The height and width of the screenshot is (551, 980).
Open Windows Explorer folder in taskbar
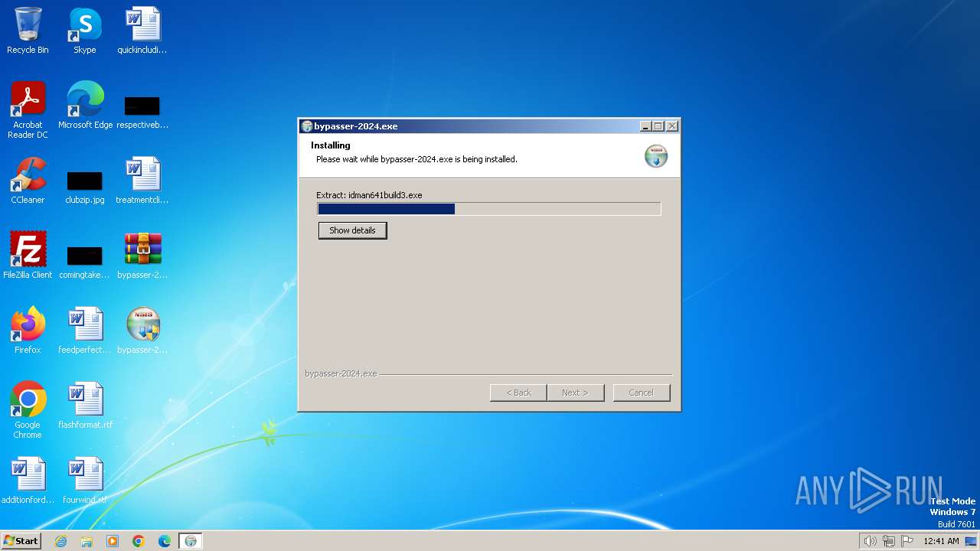point(87,541)
